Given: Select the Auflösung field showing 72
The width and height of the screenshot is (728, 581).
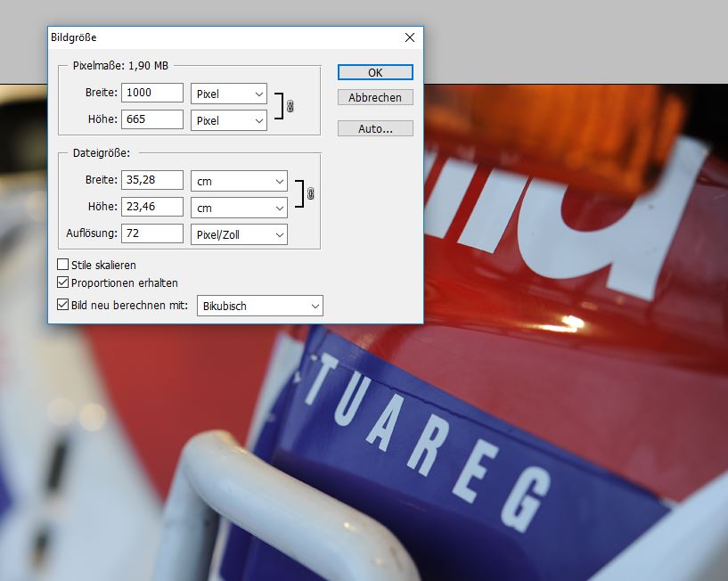Looking at the screenshot, I should pyautogui.click(x=151, y=233).
